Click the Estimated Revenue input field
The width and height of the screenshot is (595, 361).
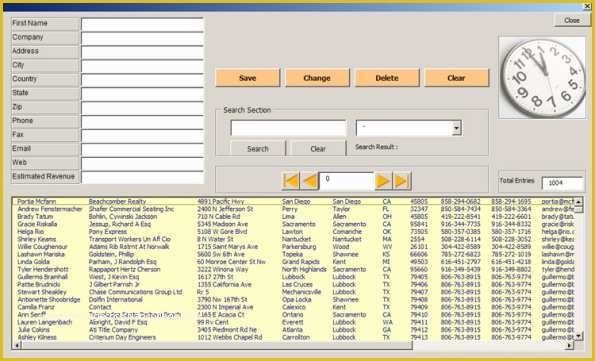coord(142,177)
